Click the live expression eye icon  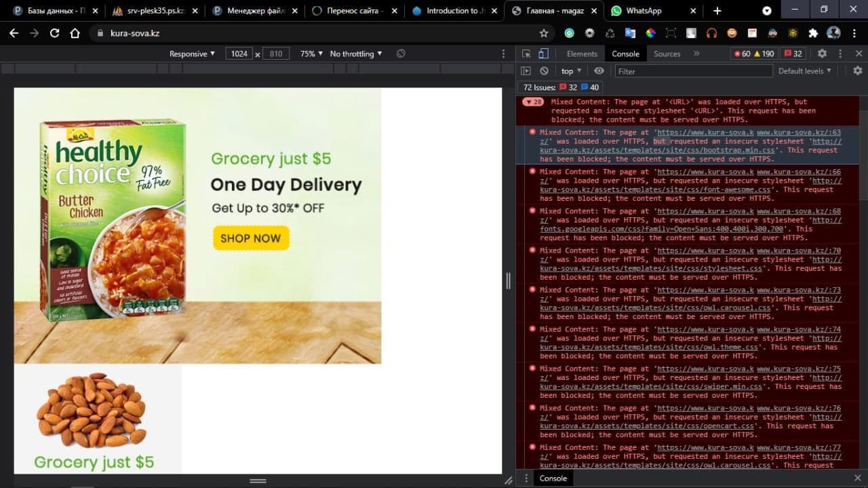pyautogui.click(x=599, y=71)
